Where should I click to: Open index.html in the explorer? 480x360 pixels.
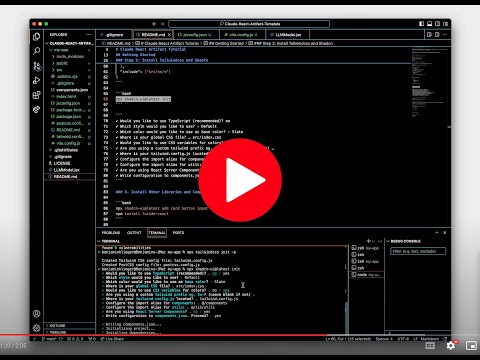click(x=69, y=97)
